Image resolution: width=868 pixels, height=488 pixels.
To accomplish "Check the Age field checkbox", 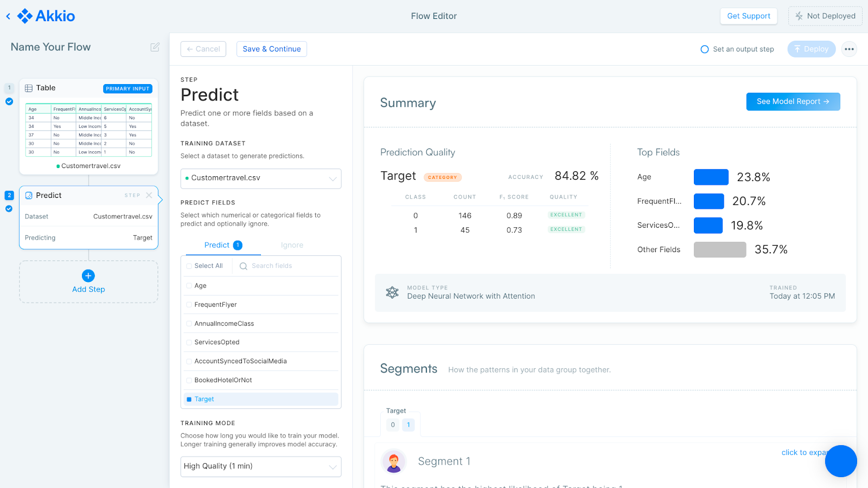I will [x=188, y=285].
